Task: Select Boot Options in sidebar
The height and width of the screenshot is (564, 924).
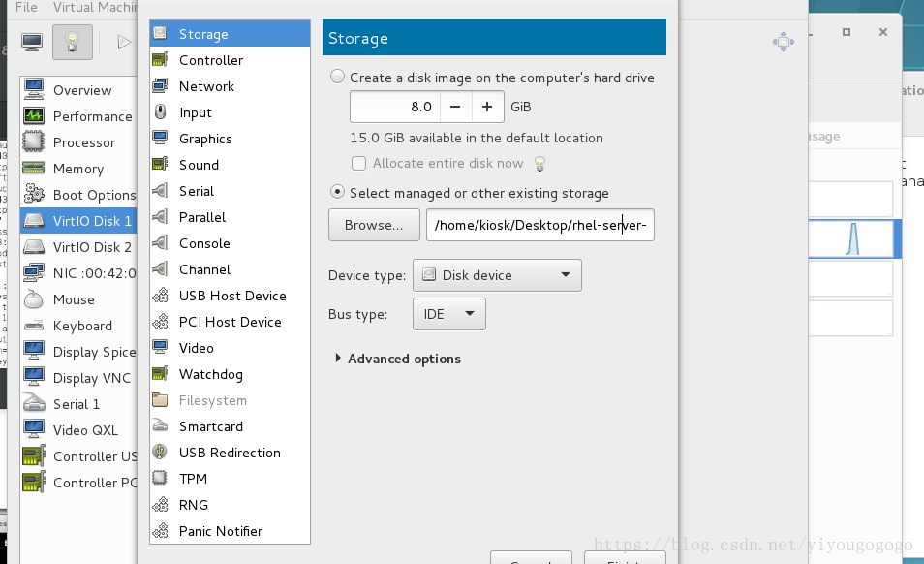Action: 78,195
